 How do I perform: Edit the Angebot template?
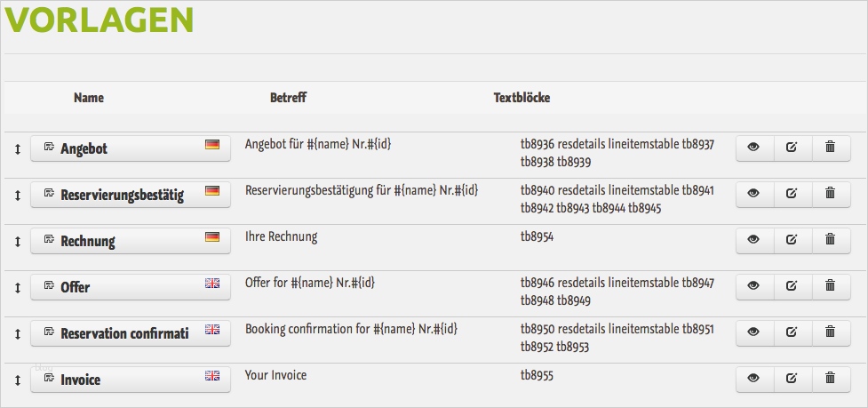(x=792, y=148)
